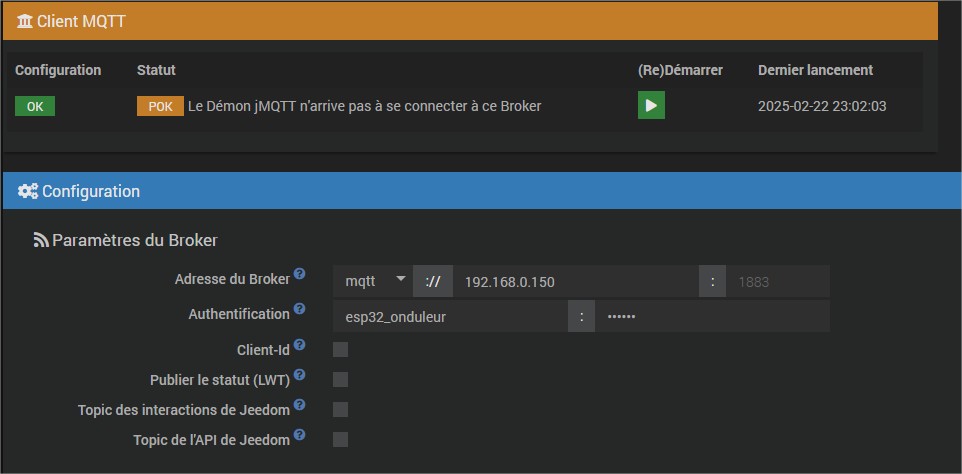This screenshot has width=962, height=474.
Task: Click the green (Re)Démarrer play button
Action: pyautogui.click(x=651, y=105)
